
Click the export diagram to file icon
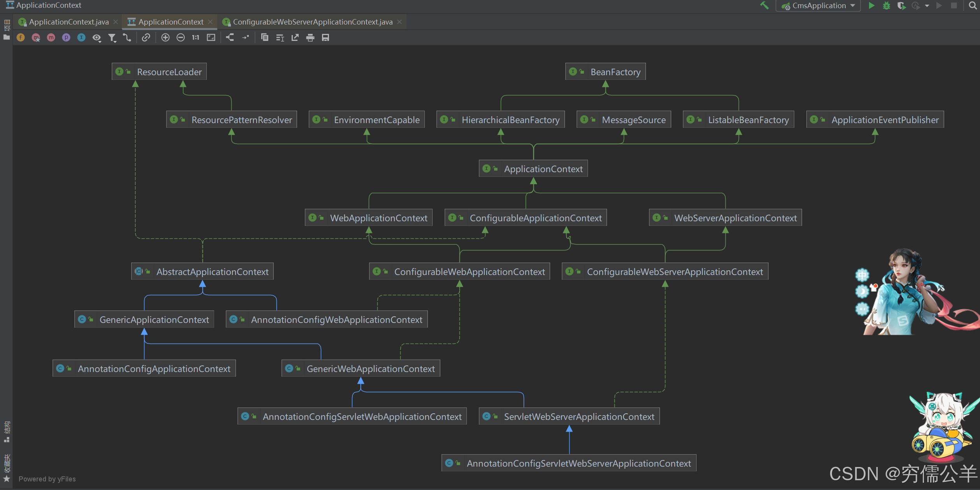click(x=295, y=37)
